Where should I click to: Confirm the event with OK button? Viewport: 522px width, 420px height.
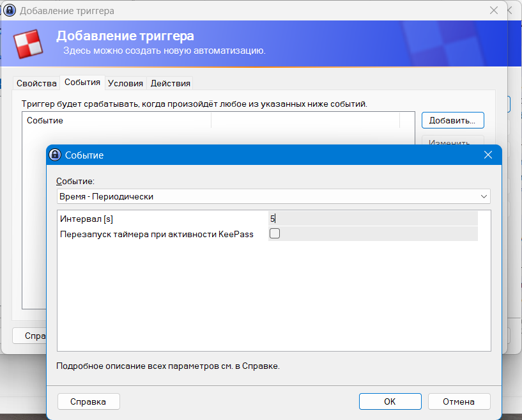click(390, 401)
